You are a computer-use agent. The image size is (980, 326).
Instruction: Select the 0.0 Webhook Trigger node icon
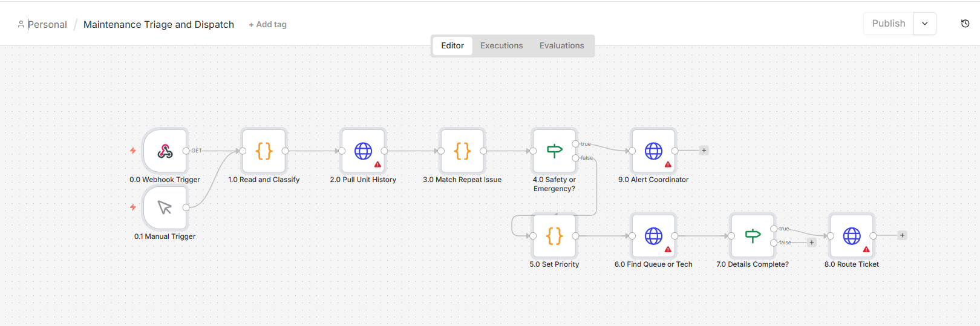point(165,151)
